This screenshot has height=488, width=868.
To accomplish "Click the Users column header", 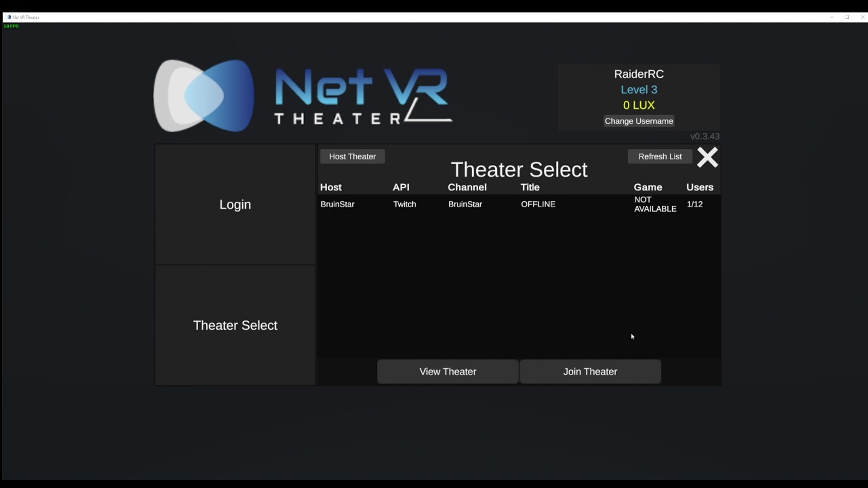I will point(699,187).
